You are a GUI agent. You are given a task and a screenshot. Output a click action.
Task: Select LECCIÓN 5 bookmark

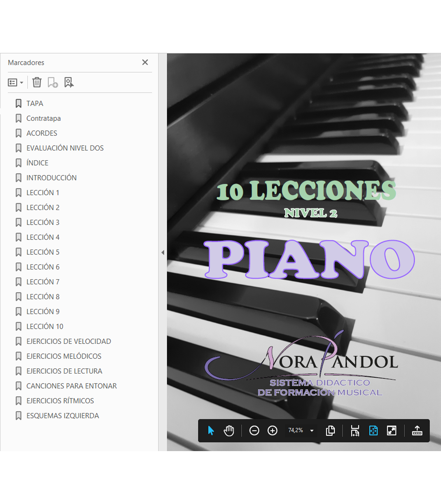pyautogui.click(x=43, y=252)
